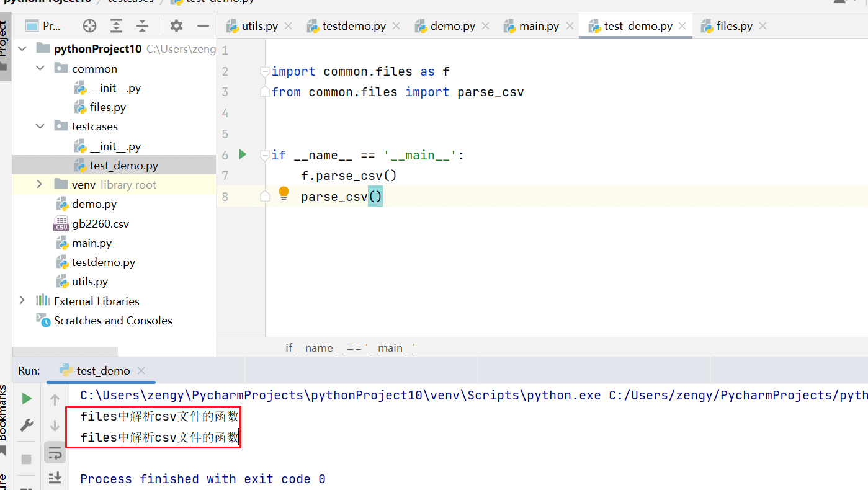Click the fold end marker on line 8

tap(265, 197)
